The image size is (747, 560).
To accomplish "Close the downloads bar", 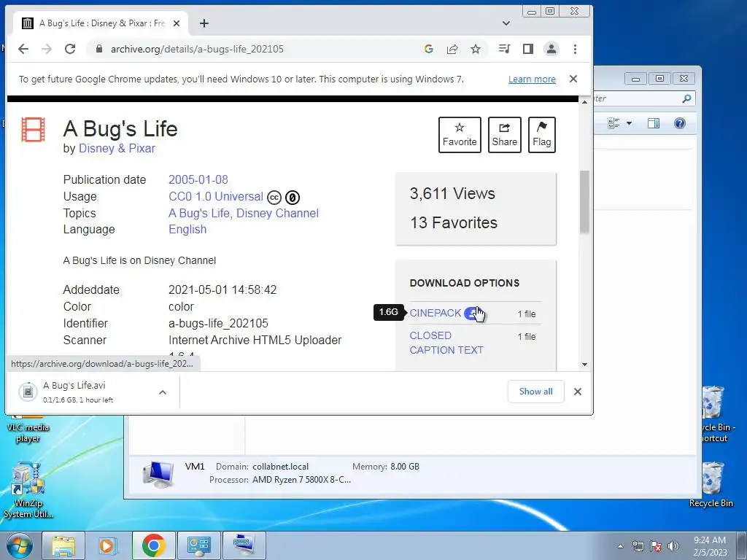I will [x=578, y=392].
